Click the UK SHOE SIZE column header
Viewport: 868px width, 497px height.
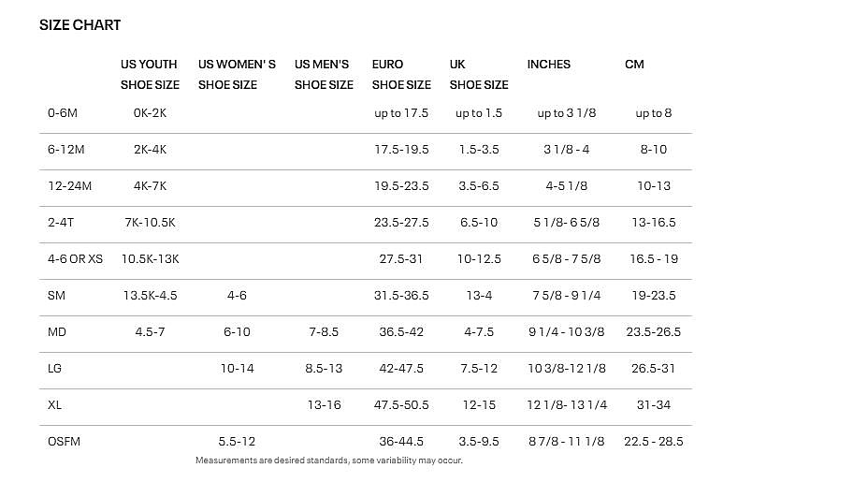point(478,75)
